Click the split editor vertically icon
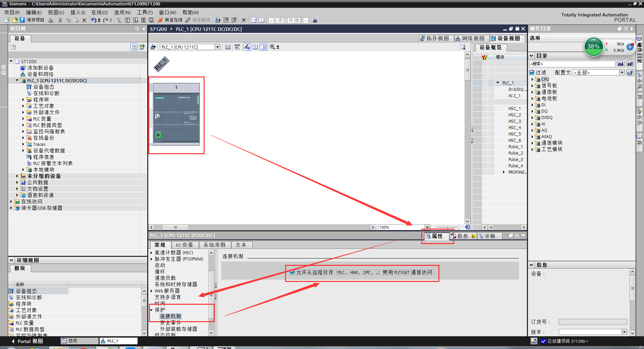Image resolution: width=644 pixels, height=349 pixels. [262, 20]
